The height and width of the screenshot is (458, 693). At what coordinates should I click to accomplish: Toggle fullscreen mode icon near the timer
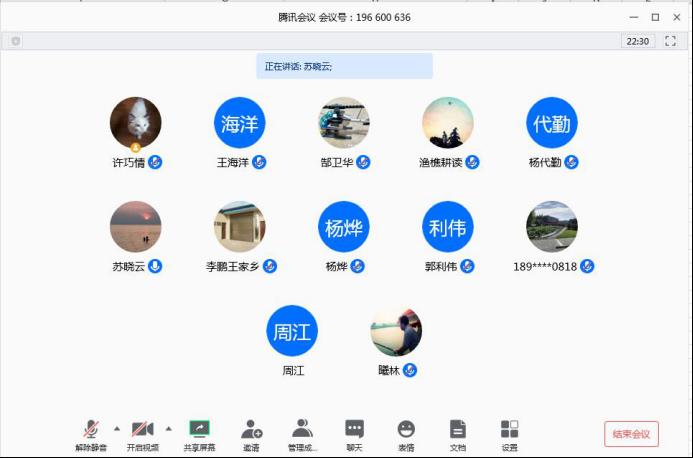(670, 41)
